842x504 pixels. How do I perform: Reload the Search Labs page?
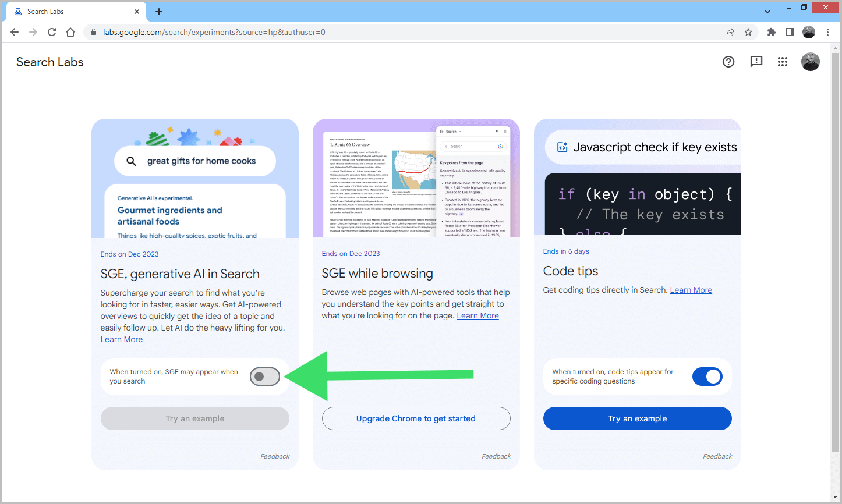pos(52,33)
